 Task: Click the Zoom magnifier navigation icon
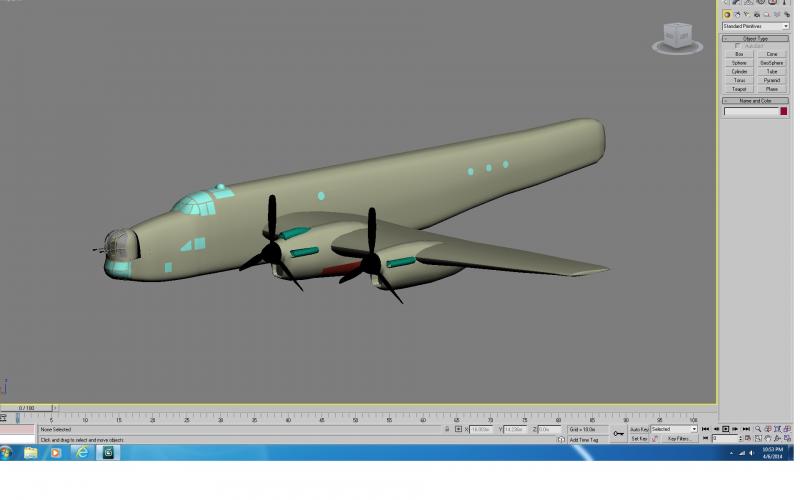(x=758, y=429)
